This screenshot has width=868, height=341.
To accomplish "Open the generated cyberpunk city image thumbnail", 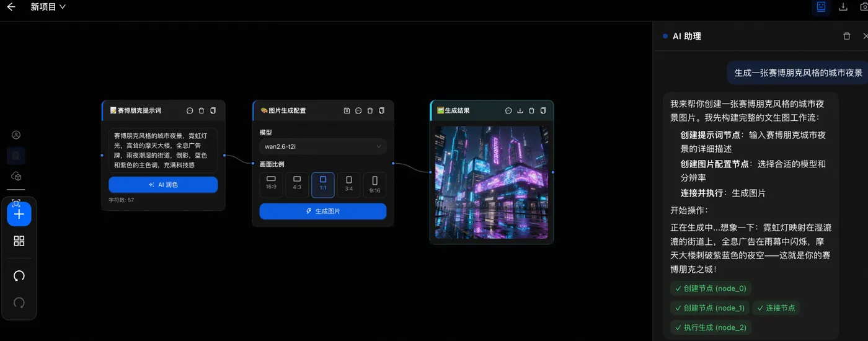I will [492, 183].
